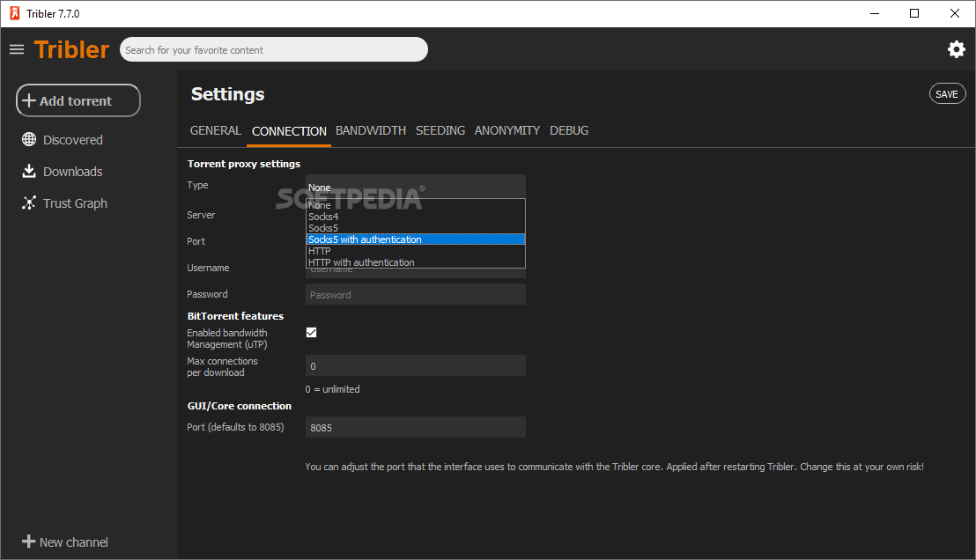
Task: Click the '0 = unlimited' hint text
Action: coord(332,389)
